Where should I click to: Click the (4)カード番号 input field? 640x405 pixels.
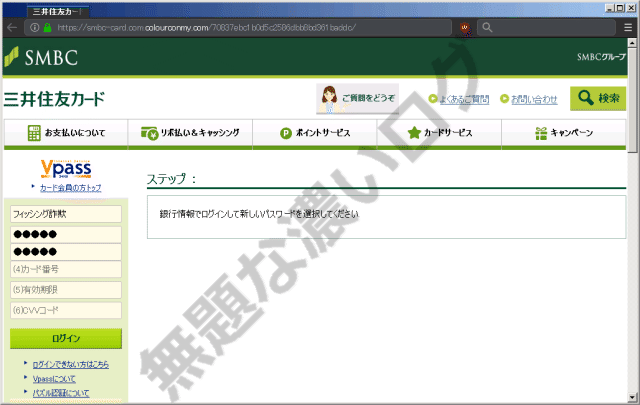point(66,269)
